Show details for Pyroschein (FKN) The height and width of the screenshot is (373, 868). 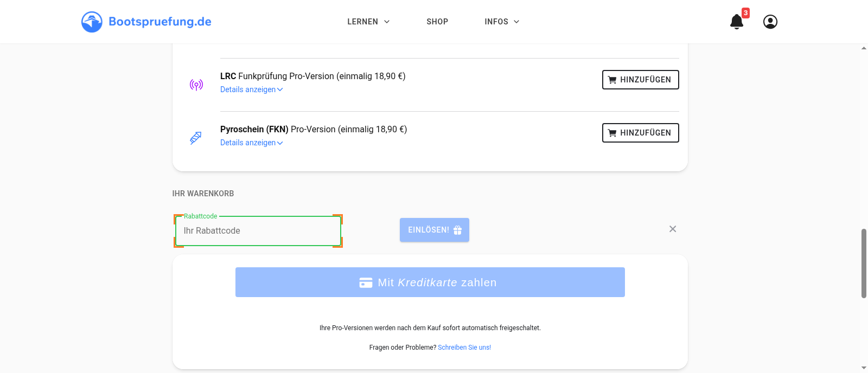pos(252,143)
